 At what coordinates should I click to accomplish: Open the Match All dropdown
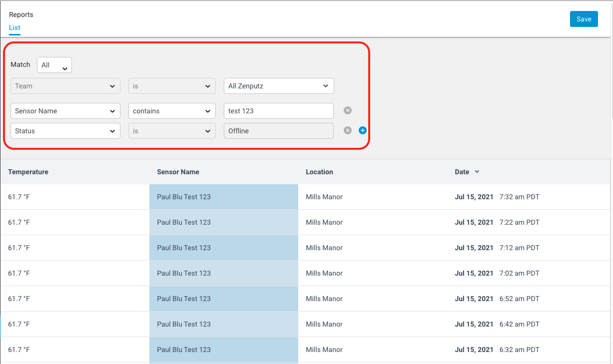(54, 65)
